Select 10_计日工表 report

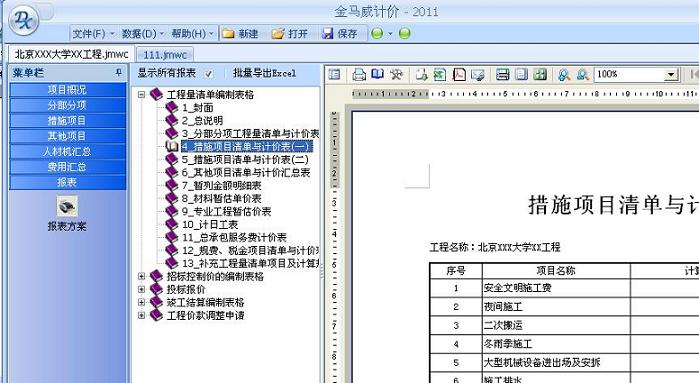tap(210, 224)
